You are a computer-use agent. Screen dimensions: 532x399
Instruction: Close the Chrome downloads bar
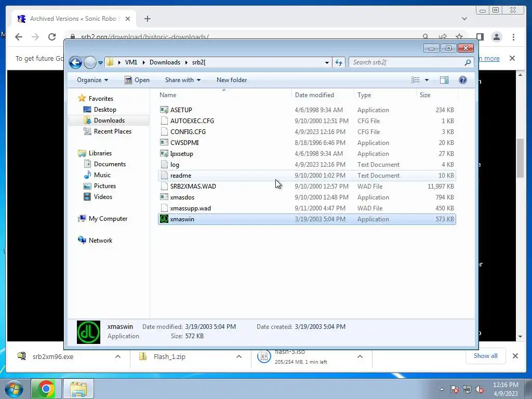(x=515, y=356)
